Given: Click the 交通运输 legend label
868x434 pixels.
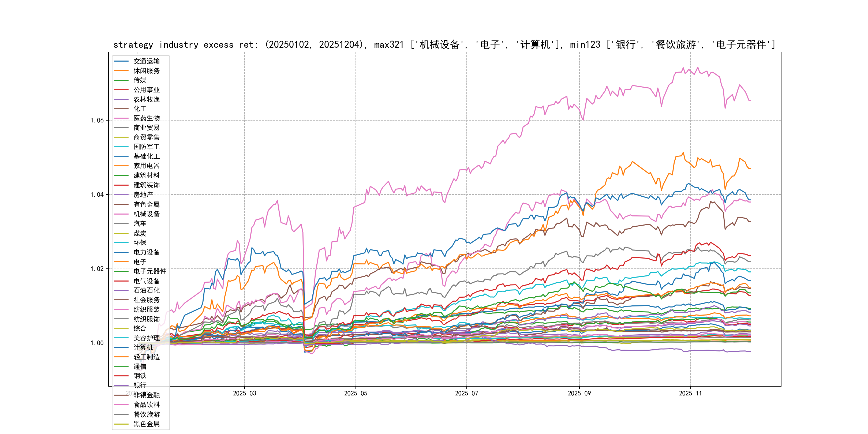Looking at the screenshot, I should click(146, 61).
